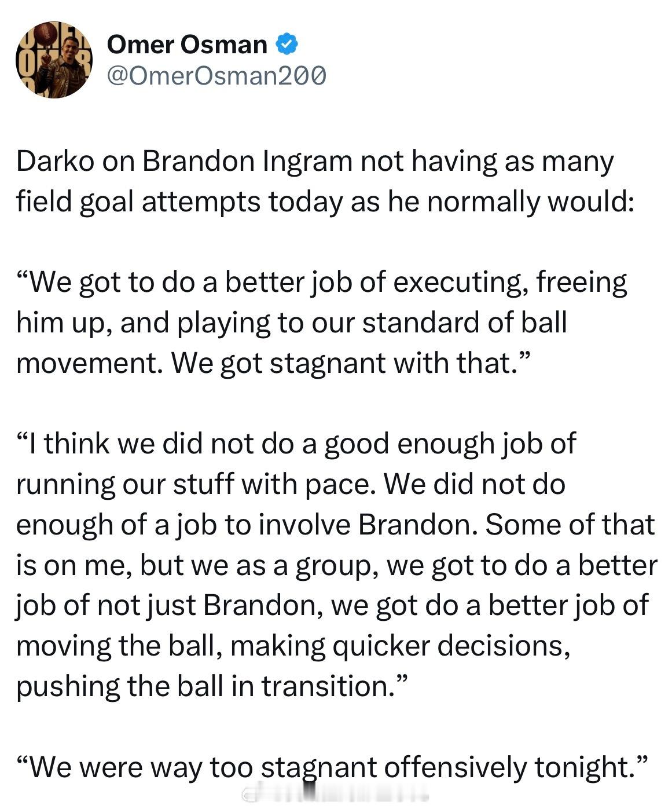Click Omer Osman's profile avatar
Viewport: 672px width, 809px height.
tap(54, 59)
